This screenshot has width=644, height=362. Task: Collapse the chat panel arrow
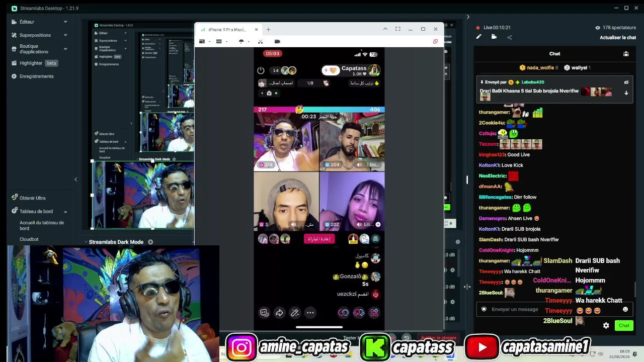tap(468, 17)
